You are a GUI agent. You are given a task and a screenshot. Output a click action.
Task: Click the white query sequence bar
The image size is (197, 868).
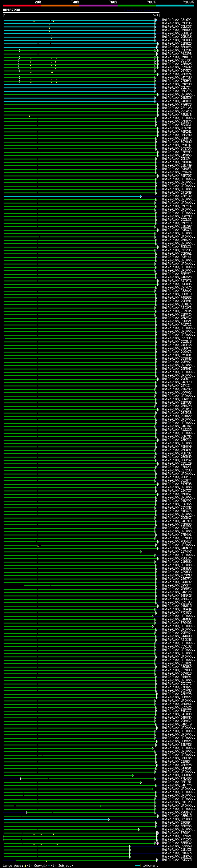point(81,12)
